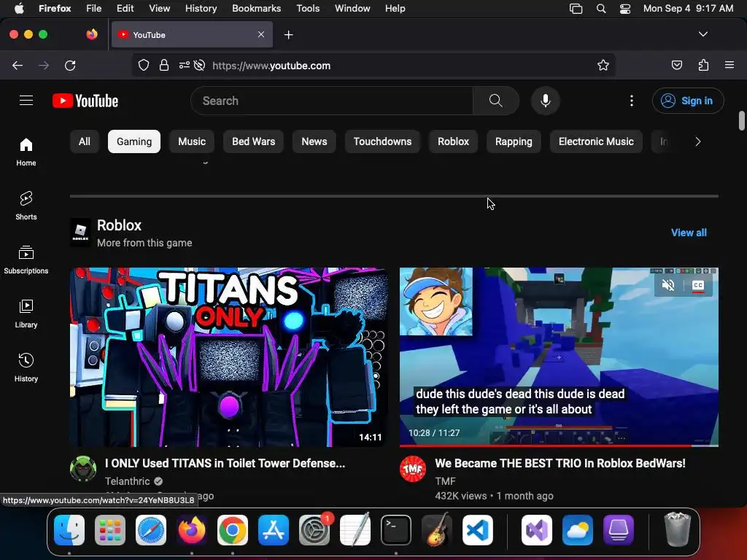Open TMF channel avatar

point(413,469)
